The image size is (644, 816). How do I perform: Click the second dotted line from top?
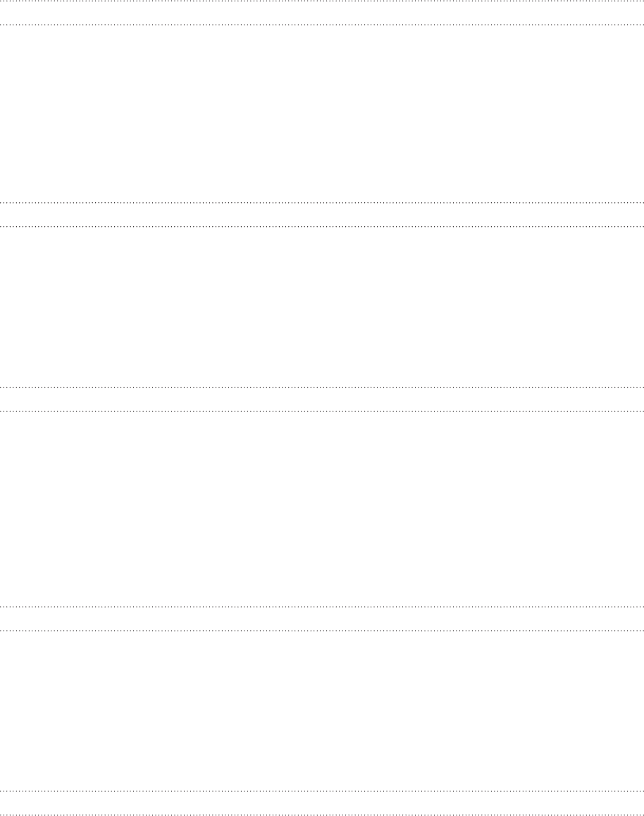click(322, 25)
